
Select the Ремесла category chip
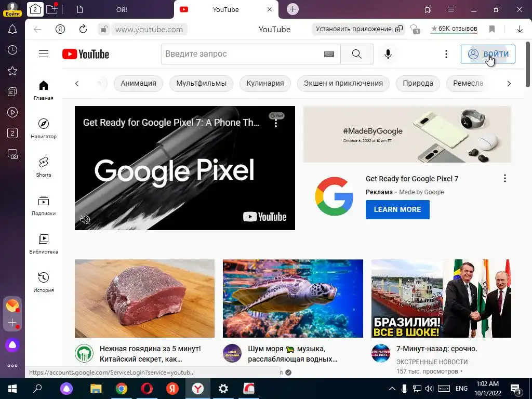[468, 84]
